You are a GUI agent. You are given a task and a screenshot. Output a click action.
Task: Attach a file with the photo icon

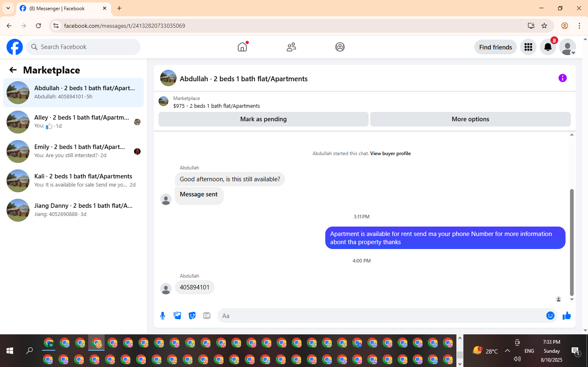tap(177, 316)
